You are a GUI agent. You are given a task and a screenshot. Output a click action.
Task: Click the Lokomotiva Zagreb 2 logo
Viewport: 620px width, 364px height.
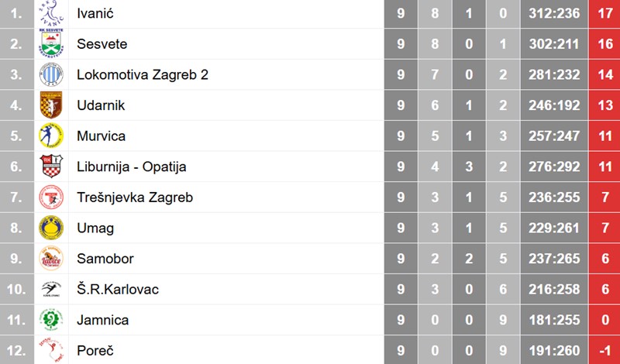click(x=52, y=74)
